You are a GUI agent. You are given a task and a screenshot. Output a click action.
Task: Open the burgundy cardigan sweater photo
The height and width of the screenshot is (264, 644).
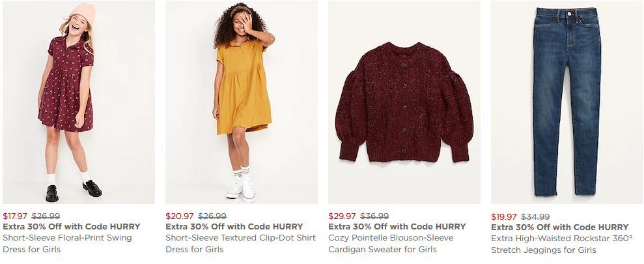(x=404, y=102)
